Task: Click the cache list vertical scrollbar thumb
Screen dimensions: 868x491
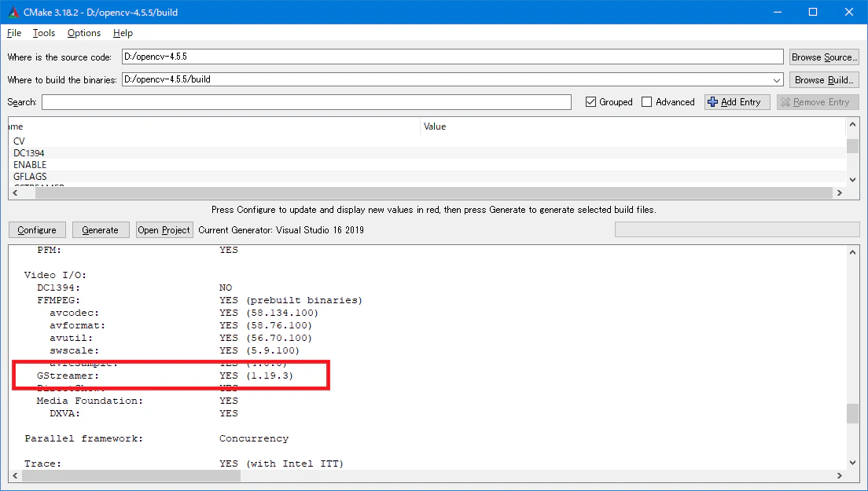Action: click(852, 146)
